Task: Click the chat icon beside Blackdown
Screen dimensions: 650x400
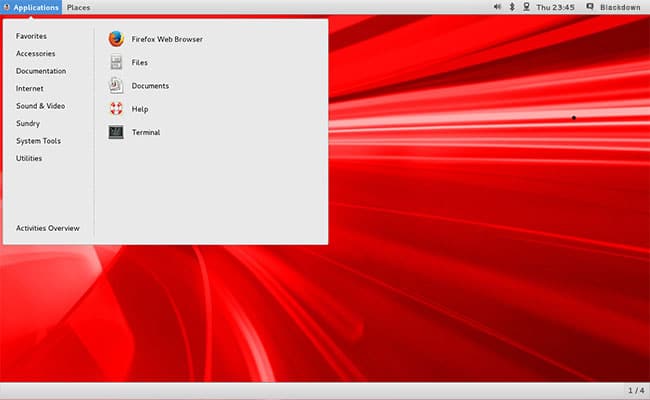Action: click(590, 7)
